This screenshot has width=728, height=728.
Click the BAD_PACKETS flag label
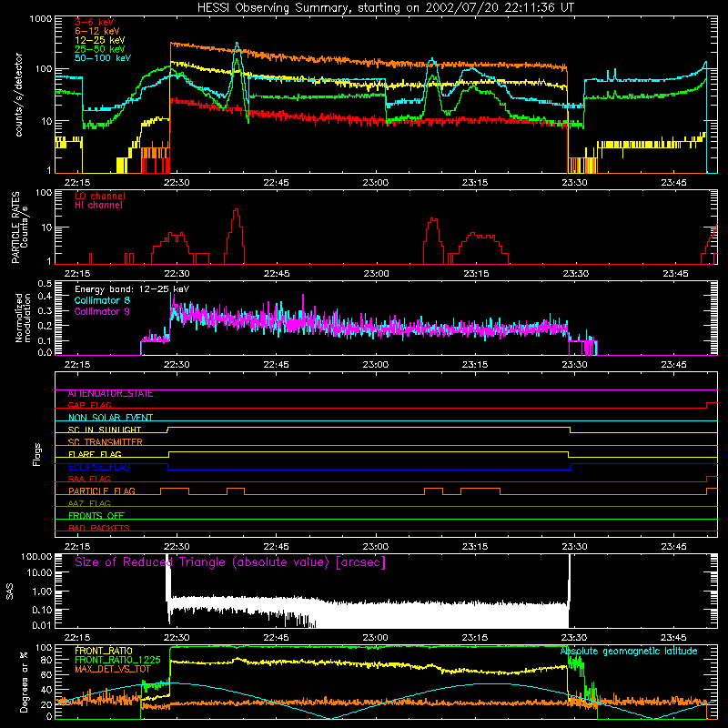pos(99,529)
